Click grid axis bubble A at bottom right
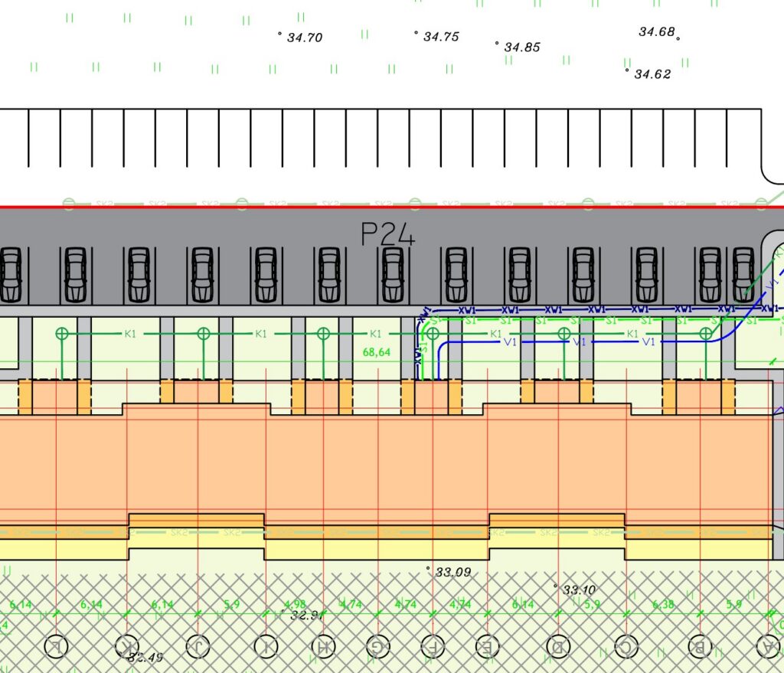Screen dimensions: 784x673 pyautogui.click(x=769, y=647)
